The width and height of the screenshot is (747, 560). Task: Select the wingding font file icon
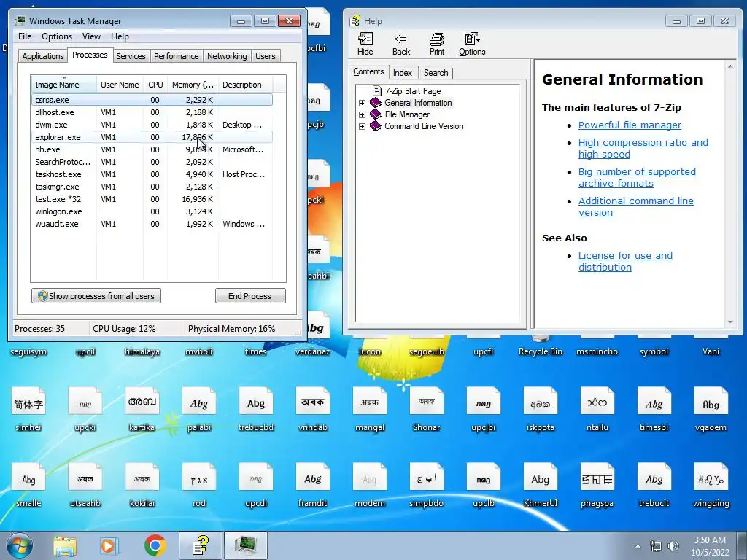tap(711, 485)
